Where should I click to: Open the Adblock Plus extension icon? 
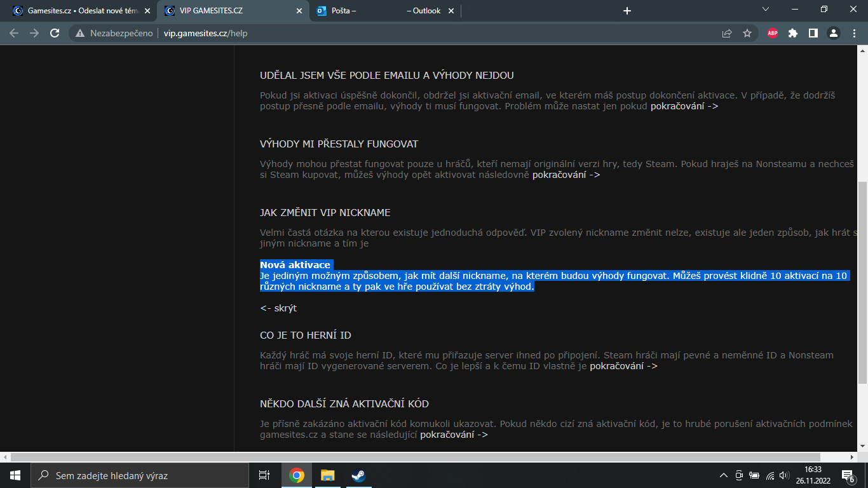coord(772,33)
